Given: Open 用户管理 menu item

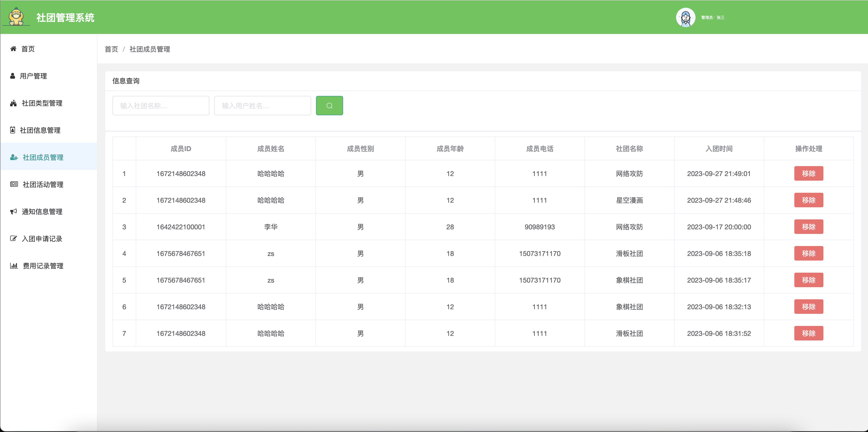Looking at the screenshot, I should coord(48,76).
